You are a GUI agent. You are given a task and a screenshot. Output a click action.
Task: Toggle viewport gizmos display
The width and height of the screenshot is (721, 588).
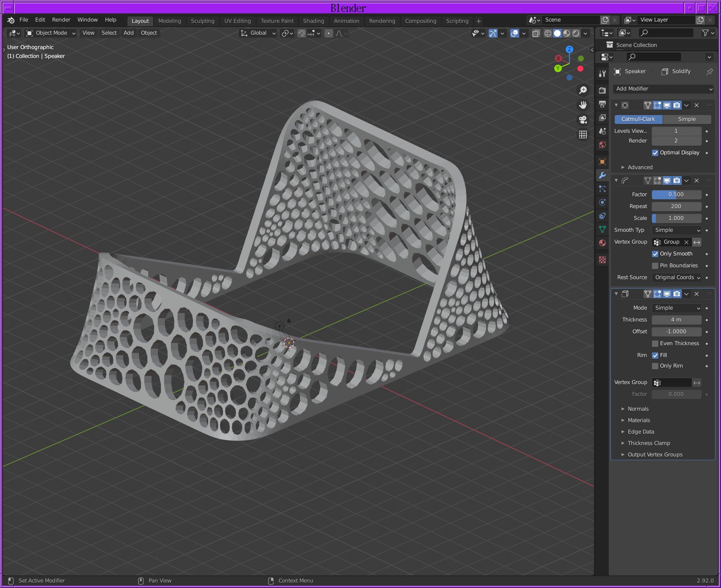pos(493,33)
